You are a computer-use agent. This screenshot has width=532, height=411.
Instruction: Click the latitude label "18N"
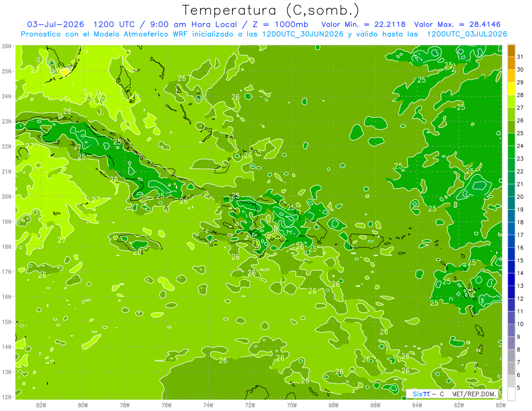[7, 247]
